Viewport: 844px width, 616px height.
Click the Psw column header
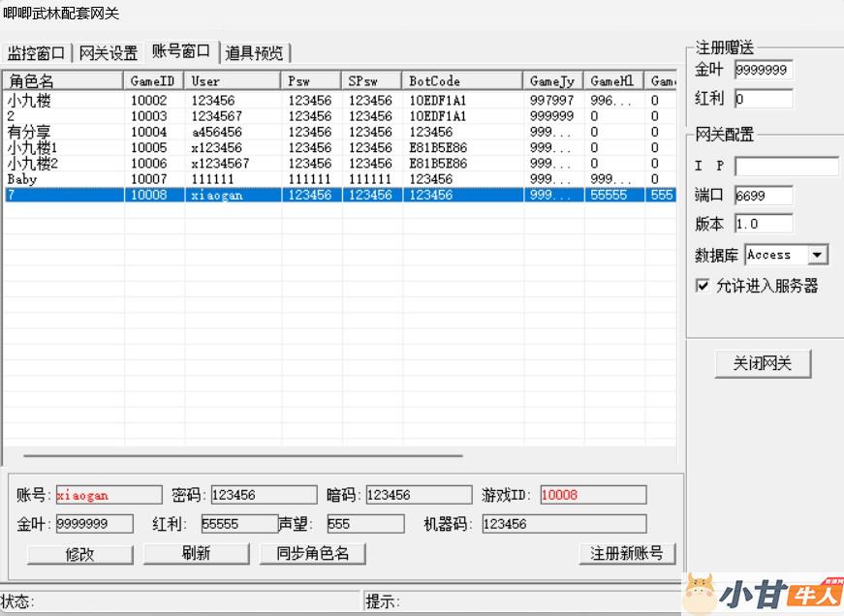(x=311, y=80)
